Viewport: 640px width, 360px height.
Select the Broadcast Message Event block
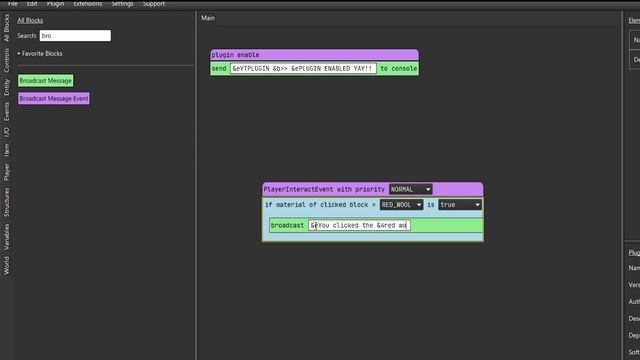point(53,98)
